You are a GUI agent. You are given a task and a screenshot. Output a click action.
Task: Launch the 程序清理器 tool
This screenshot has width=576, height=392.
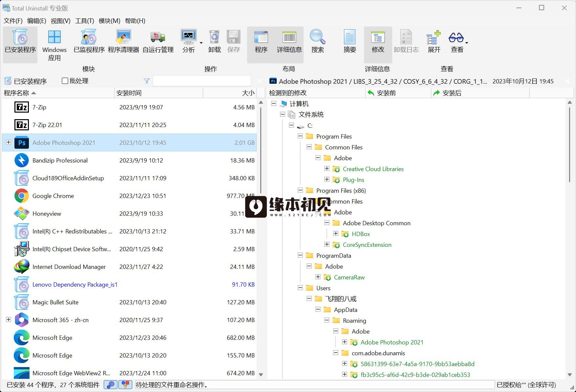pyautogui.click(x=123, y=41)
